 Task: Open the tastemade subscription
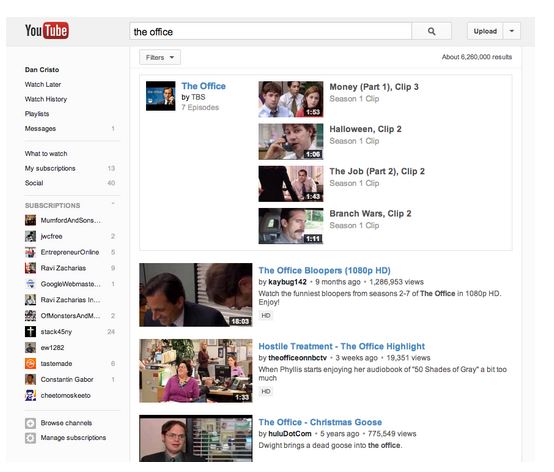pyautogui.click(x=56, y=364)
